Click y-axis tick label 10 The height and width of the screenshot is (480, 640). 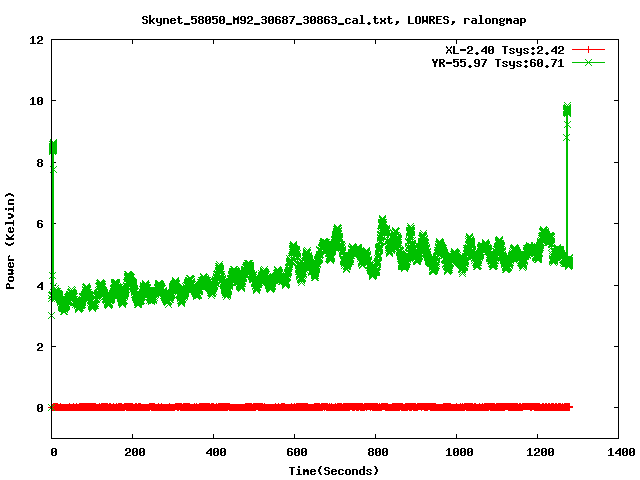point(36,101)
